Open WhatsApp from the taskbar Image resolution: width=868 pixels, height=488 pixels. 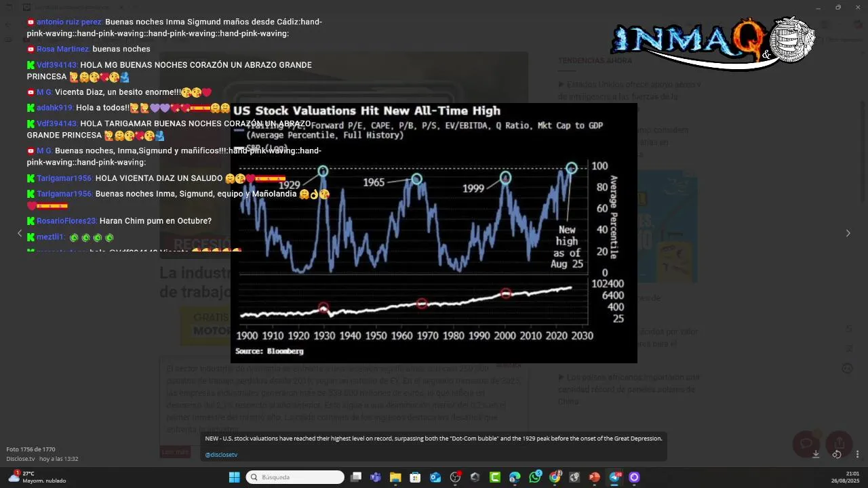pos(535,477)
